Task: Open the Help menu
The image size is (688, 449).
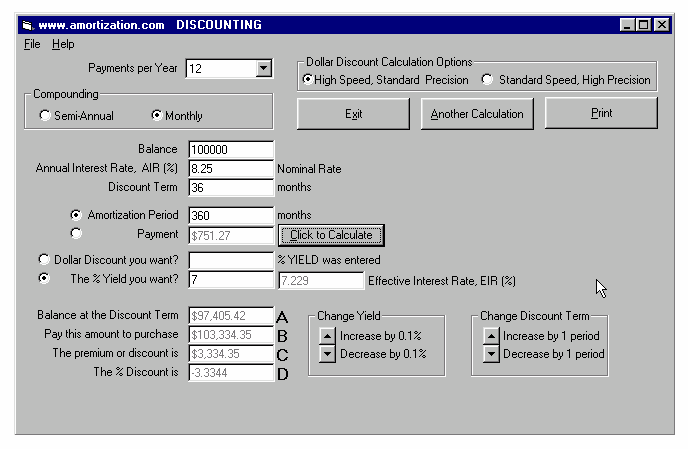Action: (63, 44)
